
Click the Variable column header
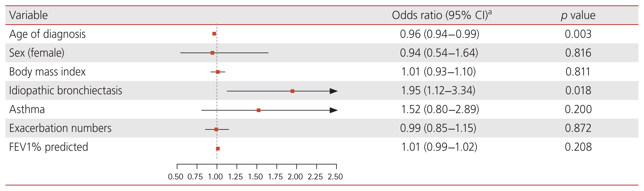click(x=28, y=15)
